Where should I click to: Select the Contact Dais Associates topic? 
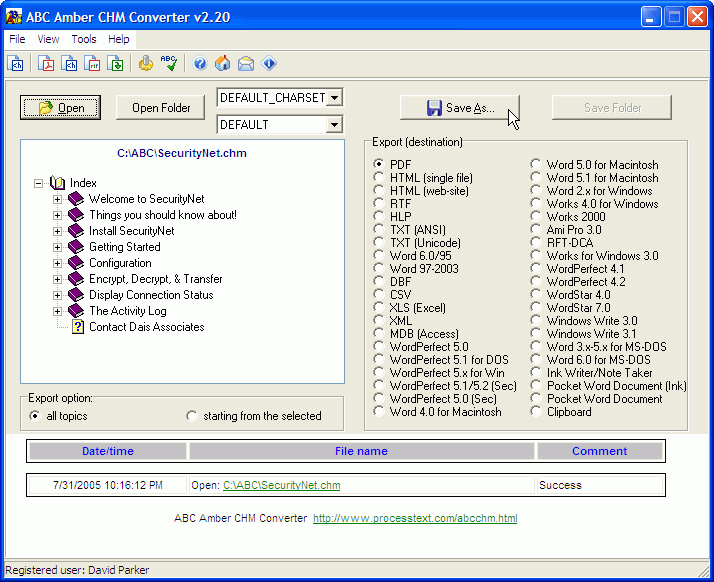[147, 327]
